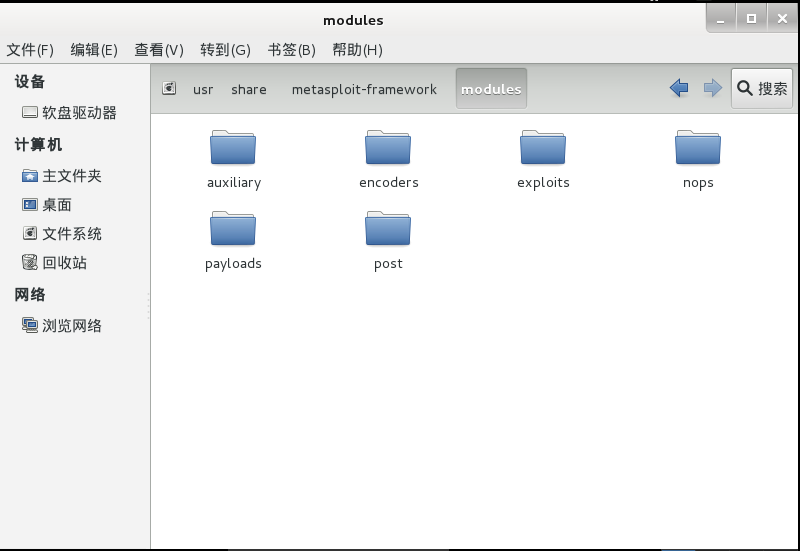Image resolution: width=800 pixels, height=551 pixels.
Task: Select 主文件夹 in the sidebar
Action: [x=71, y=176]
